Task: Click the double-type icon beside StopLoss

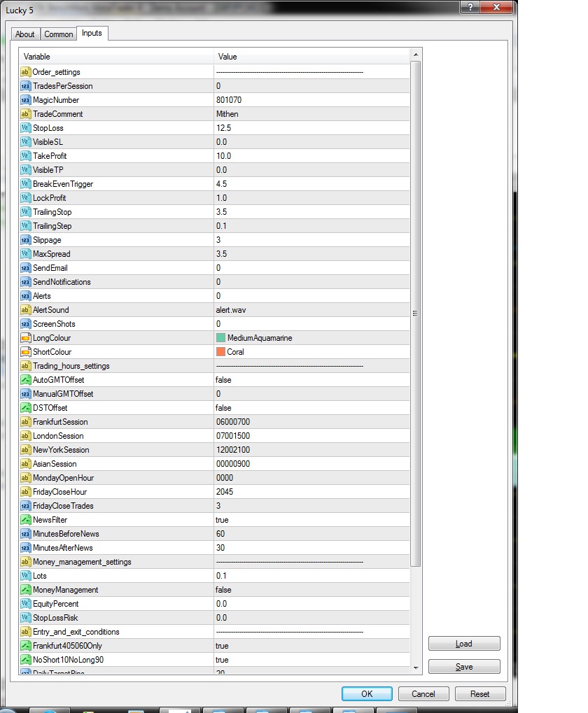Action: [25, 128]
